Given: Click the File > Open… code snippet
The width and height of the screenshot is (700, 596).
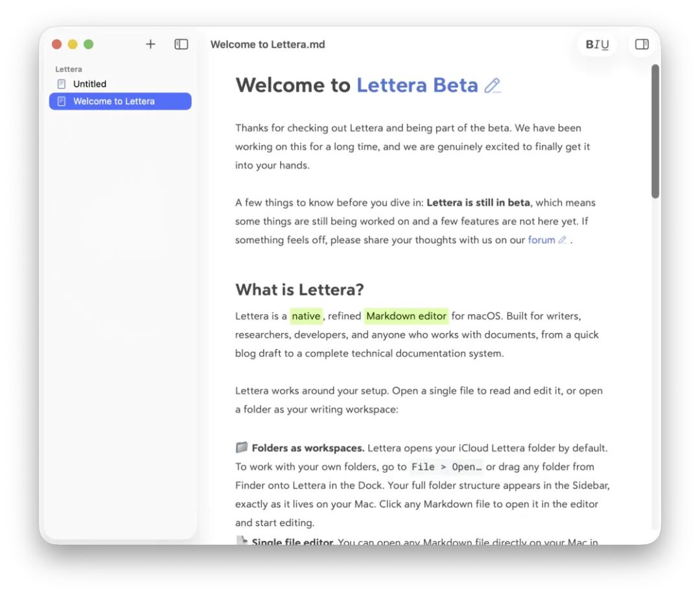Looking at the screenshot, I should pos(447,467).
